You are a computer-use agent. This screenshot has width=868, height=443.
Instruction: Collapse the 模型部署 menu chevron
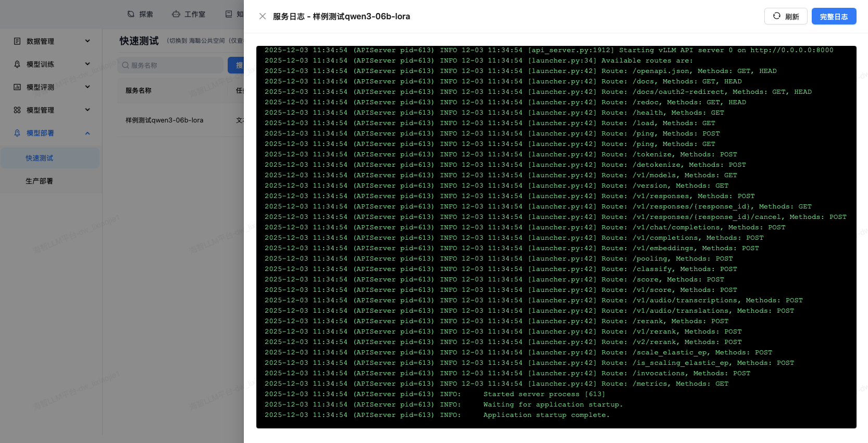click(x=88, y=133)
